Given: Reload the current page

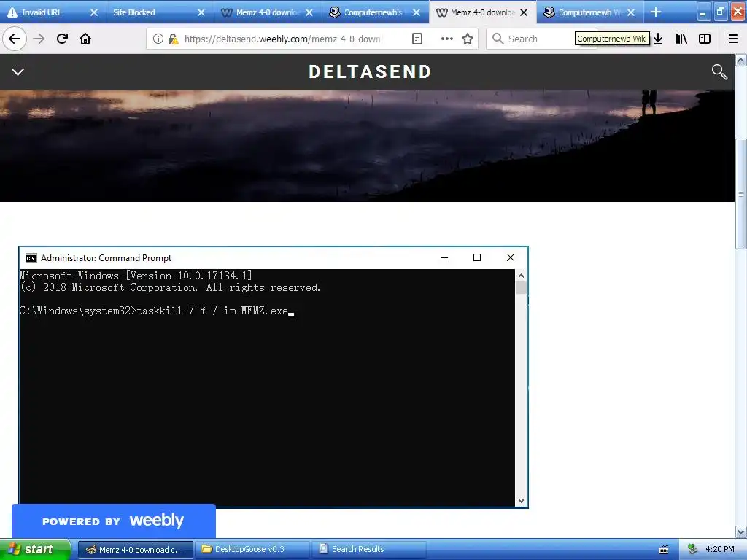Looking at the screenshot, I should tap(62, 39).
